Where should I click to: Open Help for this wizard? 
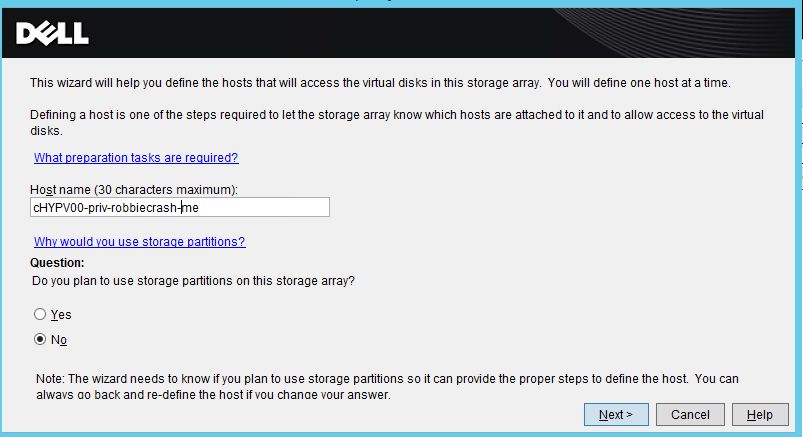pos(760,414)
